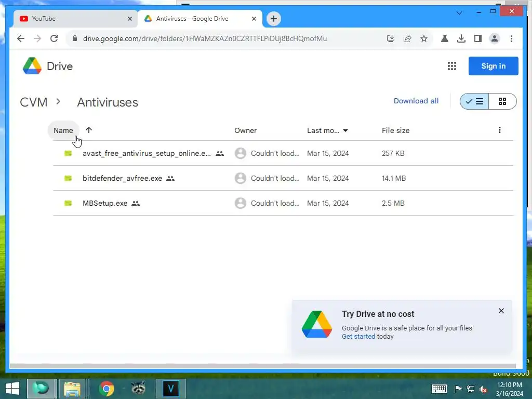This screenshot has height=399, width=532.
Task: Click the Sign in button
Action: (x=494, y=66)
